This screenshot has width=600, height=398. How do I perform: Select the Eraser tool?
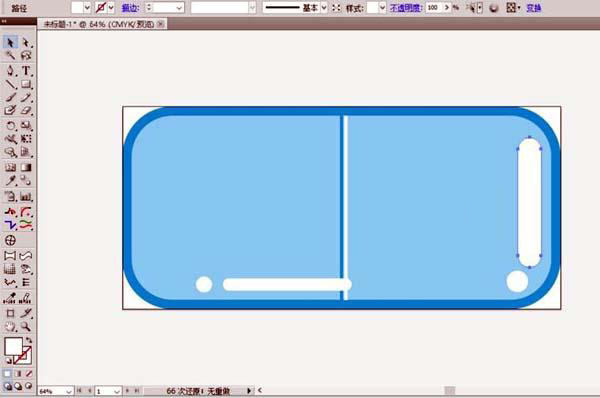(26, 110)
